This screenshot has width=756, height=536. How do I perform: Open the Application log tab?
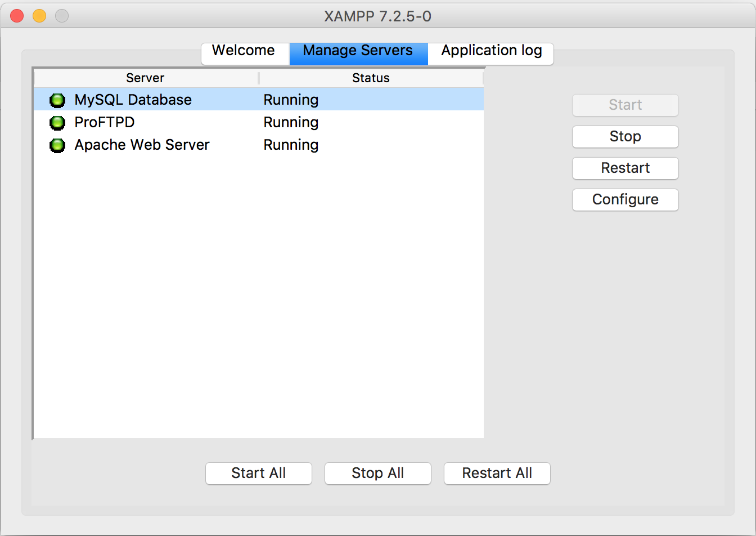click(x=491, y=51)
